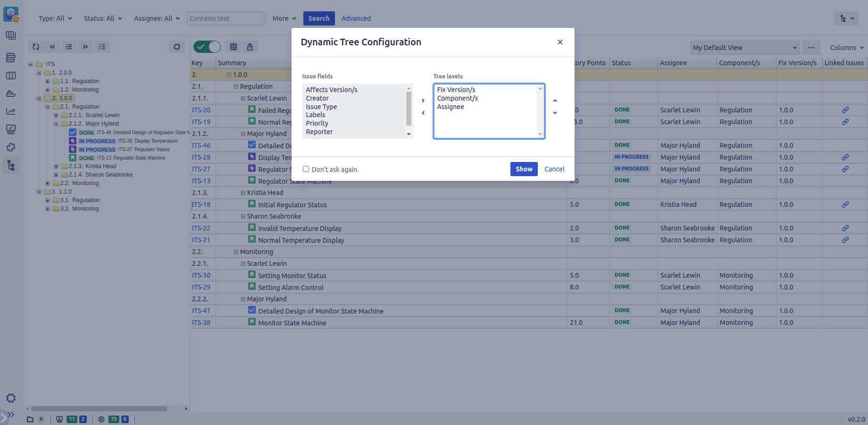The height and width of the screenshot is (425, 868).
Task: Open the Advanced search link
Action: (356, 18)
